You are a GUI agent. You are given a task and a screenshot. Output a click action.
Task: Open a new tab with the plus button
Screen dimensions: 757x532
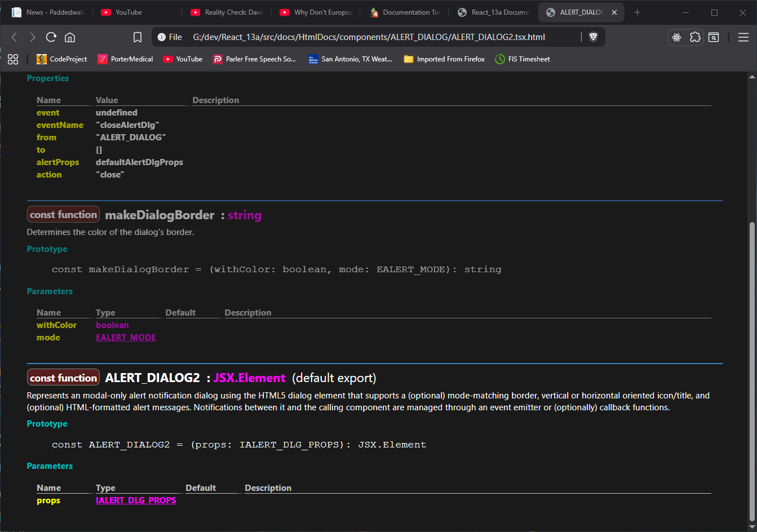tap(638, 12)
